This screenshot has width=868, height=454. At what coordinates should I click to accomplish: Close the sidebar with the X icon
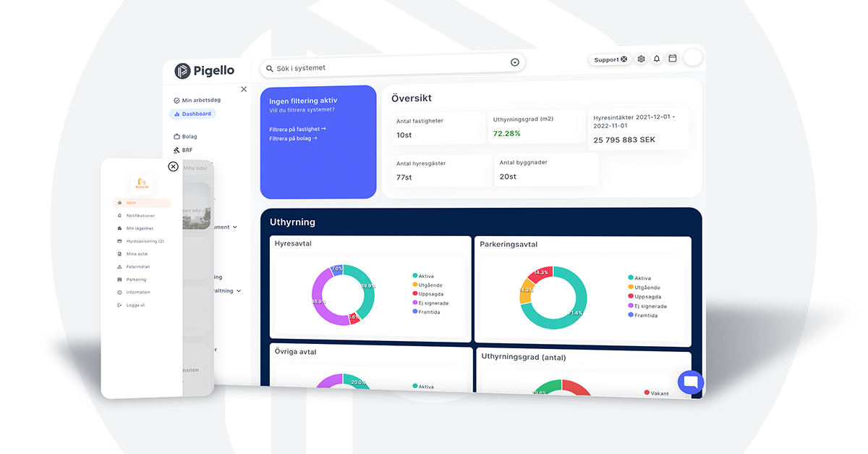(x=244, y=89)
